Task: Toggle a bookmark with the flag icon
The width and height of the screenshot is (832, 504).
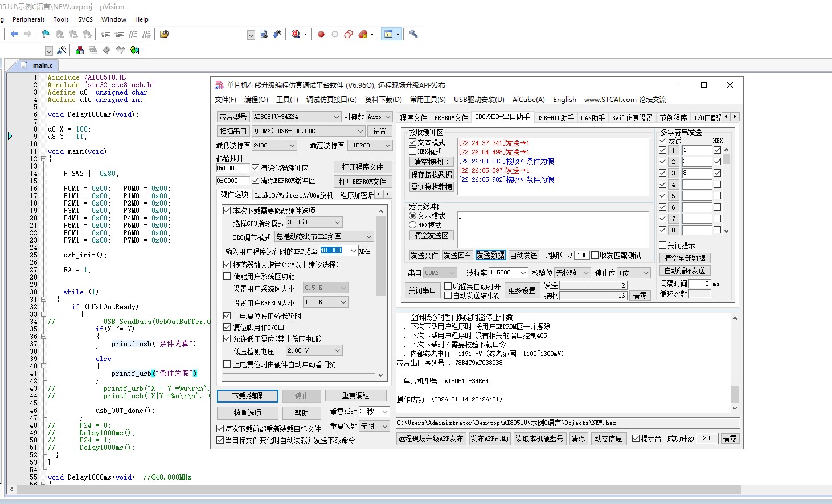Action: pos(46,34)
